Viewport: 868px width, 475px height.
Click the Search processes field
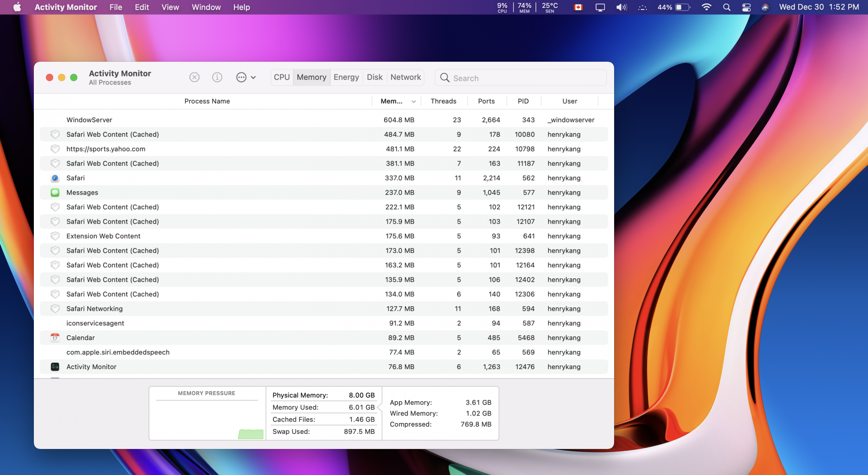pyautogui.click(x=525, y=78)
